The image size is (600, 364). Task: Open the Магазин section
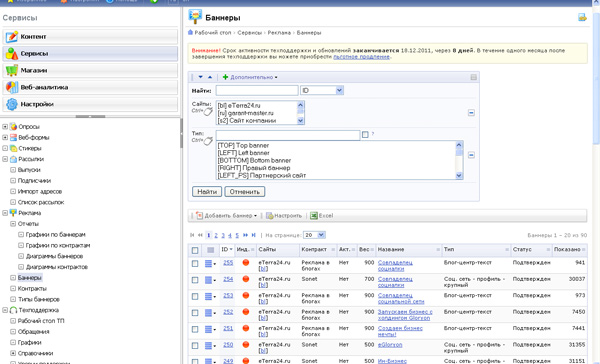[90, 70]
